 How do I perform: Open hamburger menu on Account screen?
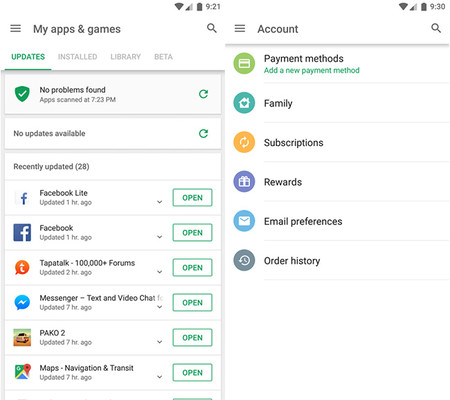[240, 29]
